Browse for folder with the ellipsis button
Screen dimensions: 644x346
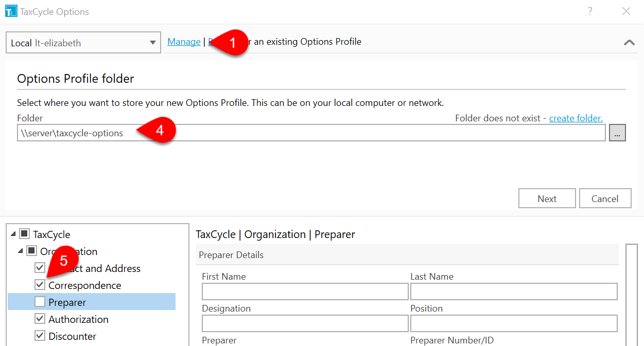point(617,133)
